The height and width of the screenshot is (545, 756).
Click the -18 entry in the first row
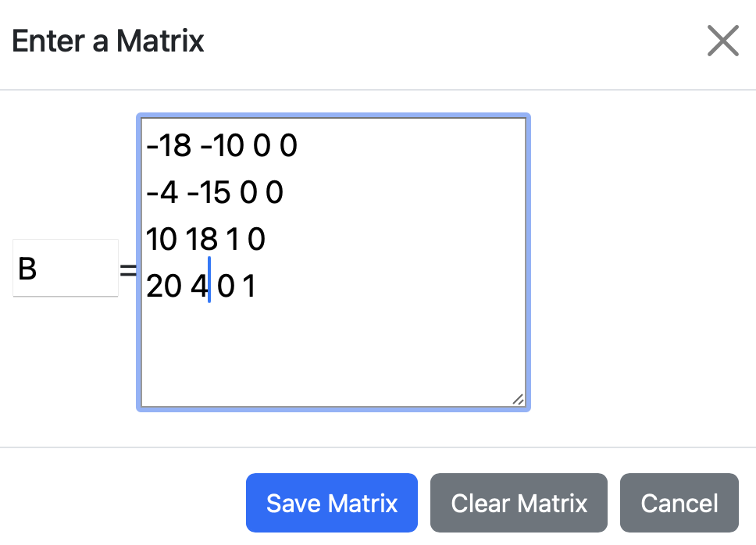[x=169, y=146]
